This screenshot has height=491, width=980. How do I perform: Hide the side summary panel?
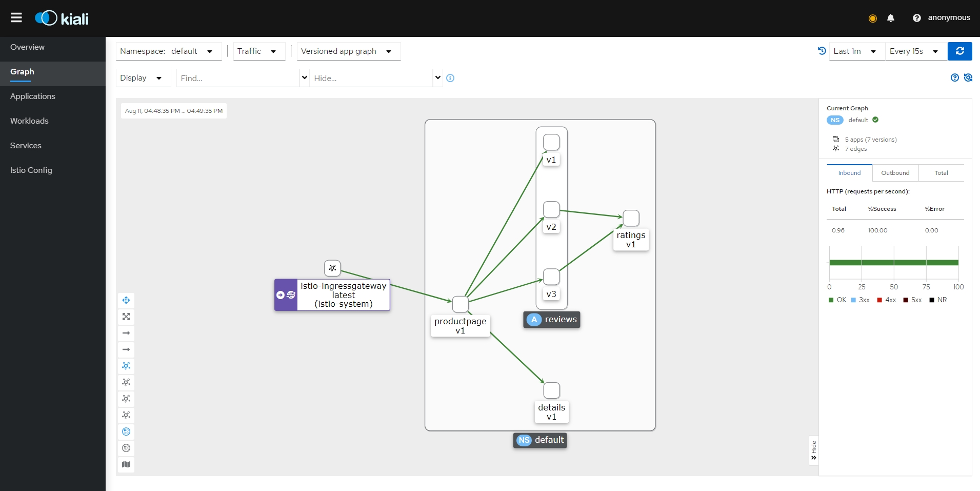(x=813, y=450)
